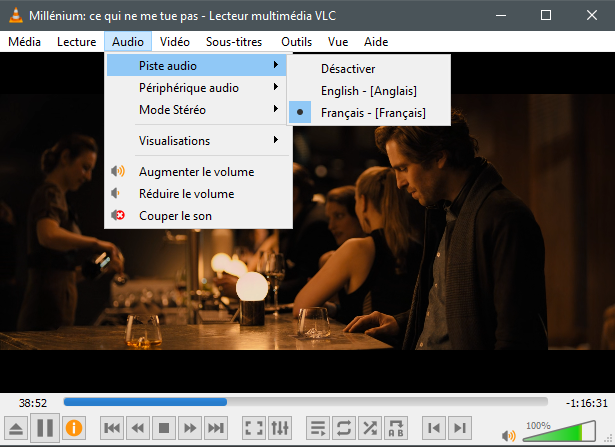Select Couper le son
The height and width of the screenshot is (447, 615).
coord(197,216)
